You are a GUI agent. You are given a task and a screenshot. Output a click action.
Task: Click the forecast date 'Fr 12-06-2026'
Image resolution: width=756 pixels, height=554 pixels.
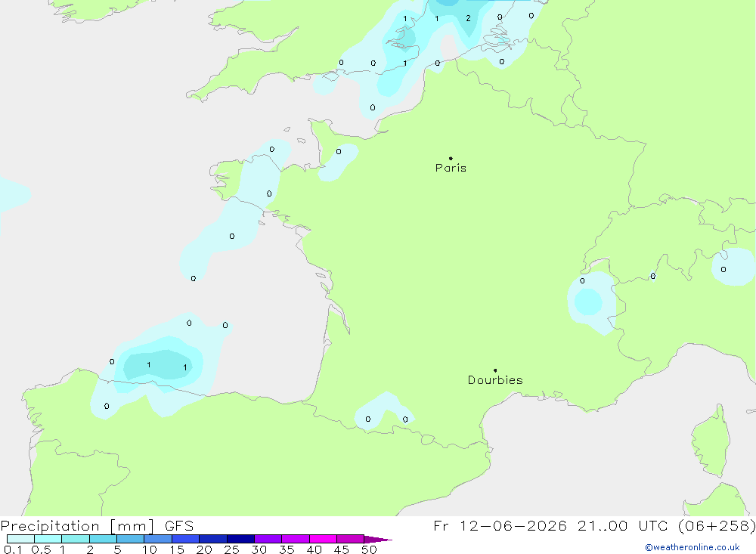(500, 526)
